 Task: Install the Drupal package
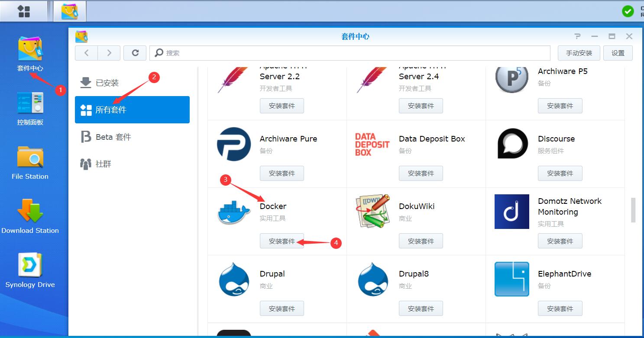[x=282, y=309]
